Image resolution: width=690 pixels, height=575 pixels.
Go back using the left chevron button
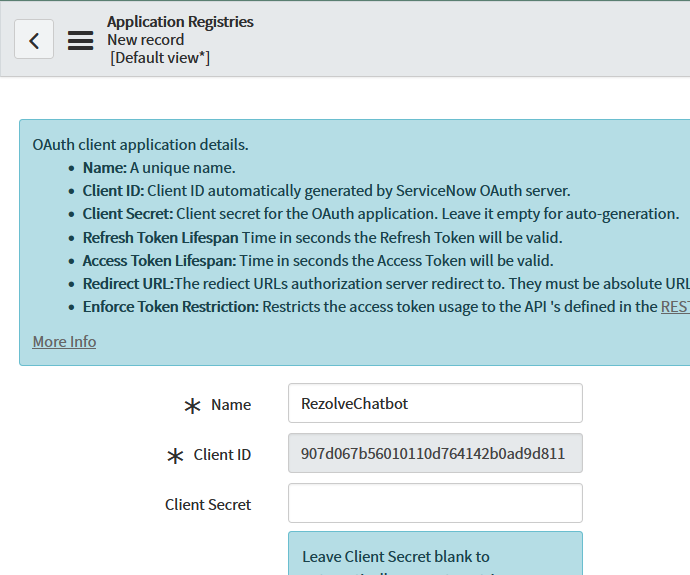[x=34, y=39]
